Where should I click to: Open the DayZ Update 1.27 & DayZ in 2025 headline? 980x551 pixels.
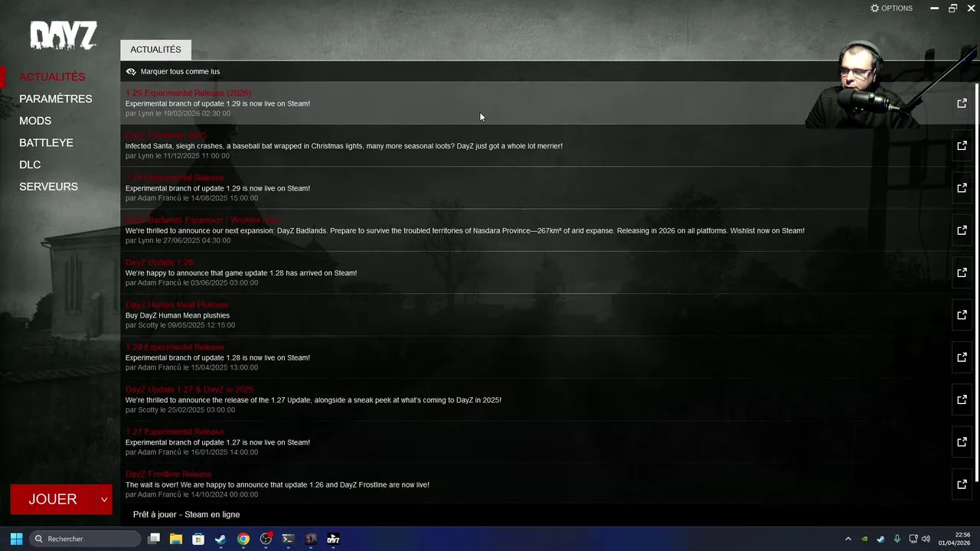[189, 390]
